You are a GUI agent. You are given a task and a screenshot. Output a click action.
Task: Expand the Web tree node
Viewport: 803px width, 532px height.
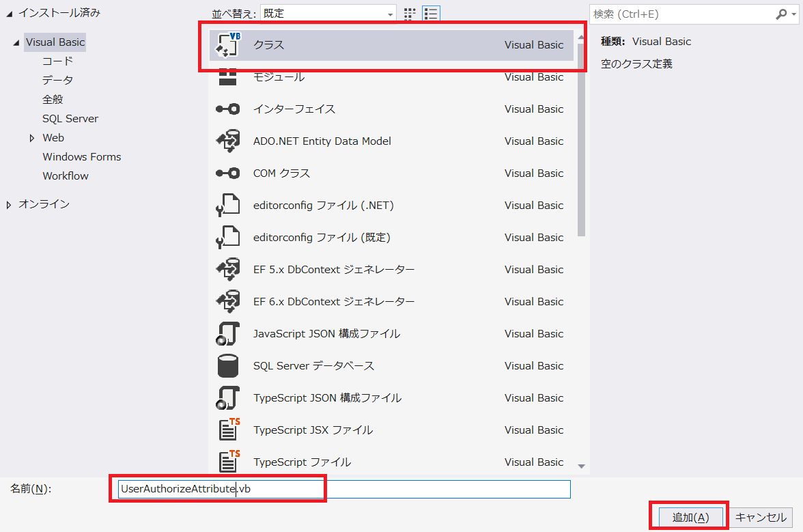31,137
